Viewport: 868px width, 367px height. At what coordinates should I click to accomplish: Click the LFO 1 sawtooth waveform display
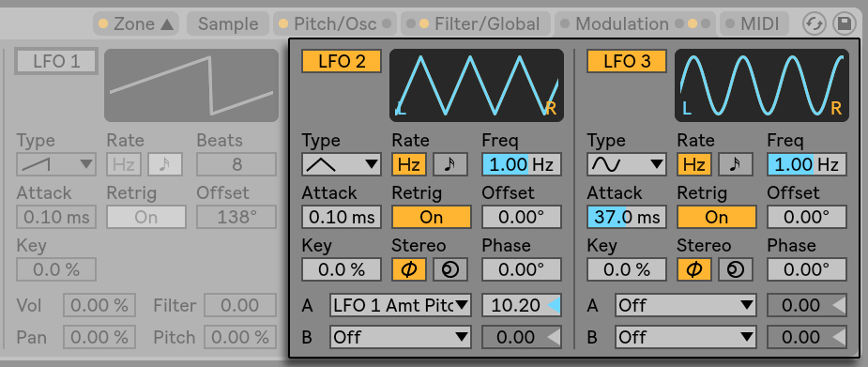click(x=191, y=85)
